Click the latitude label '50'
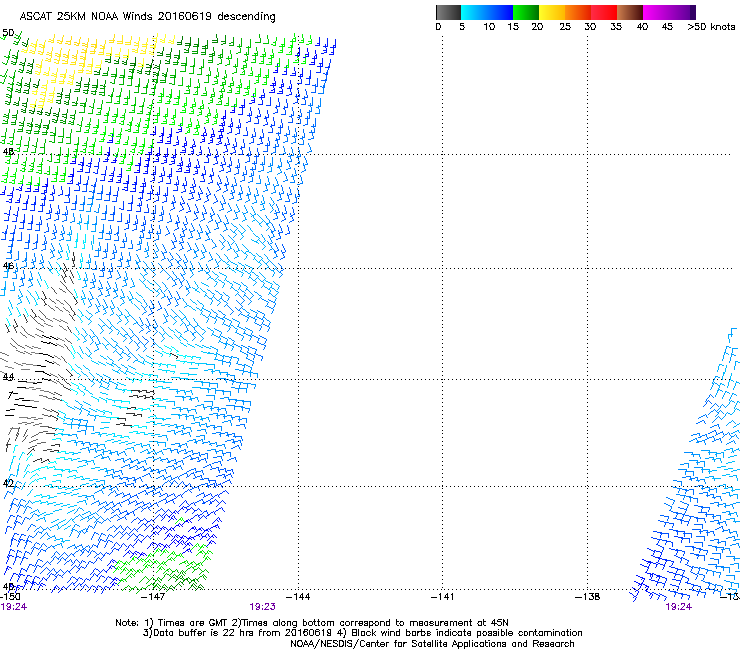The width and height of the screenshot is (740, 650). pos(8,33)
